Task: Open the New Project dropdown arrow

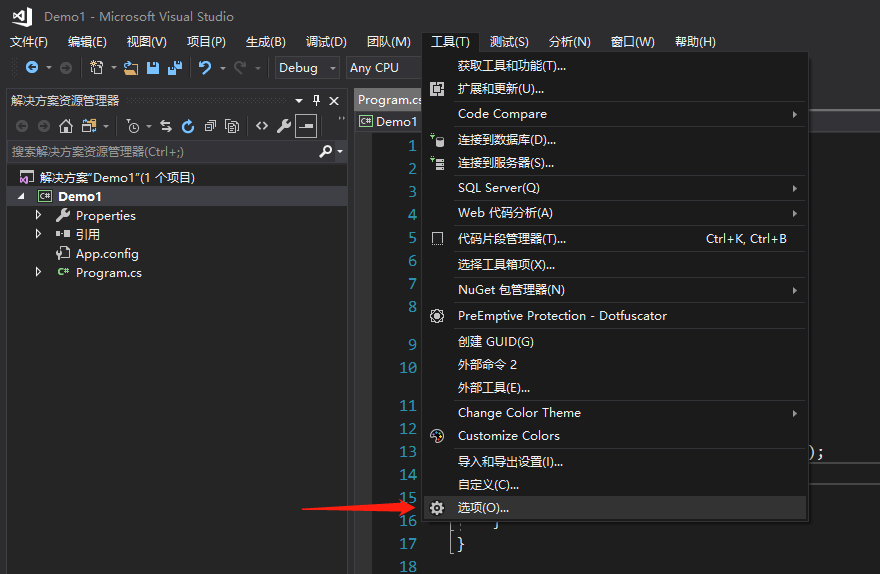Action: point(113,68)
